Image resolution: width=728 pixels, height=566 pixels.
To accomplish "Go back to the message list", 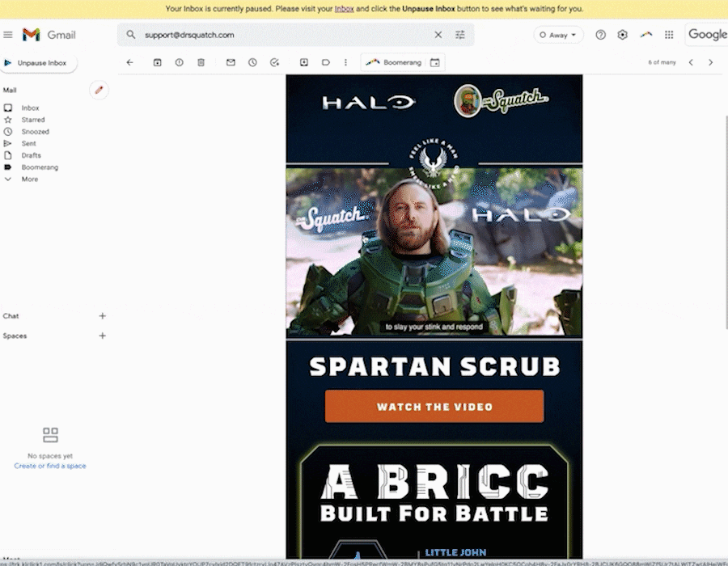I will (129, 62).
